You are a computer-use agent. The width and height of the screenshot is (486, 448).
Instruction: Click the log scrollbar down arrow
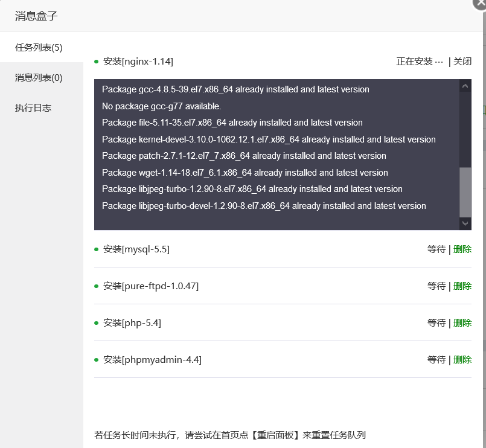(465, 223)
